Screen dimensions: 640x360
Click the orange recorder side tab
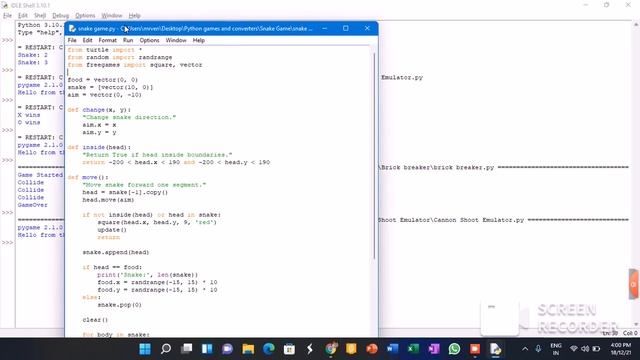(x=634, y=284)
